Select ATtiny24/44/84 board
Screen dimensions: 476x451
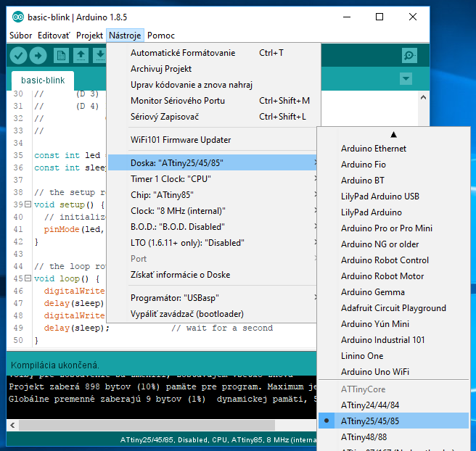click(x=393, y=405)
